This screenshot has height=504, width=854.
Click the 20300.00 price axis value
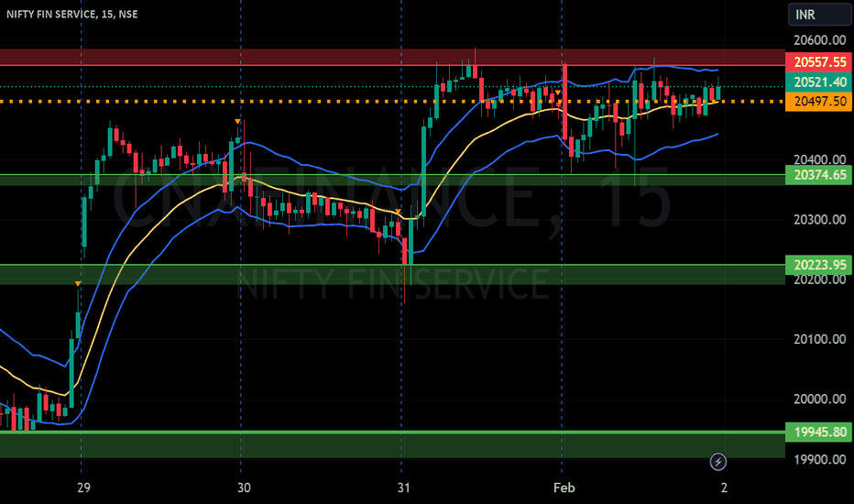pyautogui.click(x=820, y=220)
